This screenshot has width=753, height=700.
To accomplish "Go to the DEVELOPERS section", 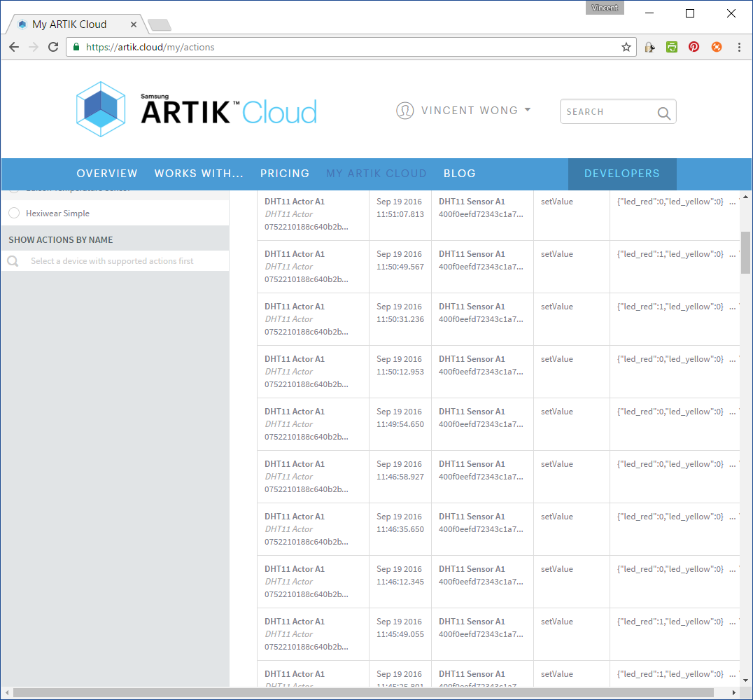I will [x=621, y=173].
